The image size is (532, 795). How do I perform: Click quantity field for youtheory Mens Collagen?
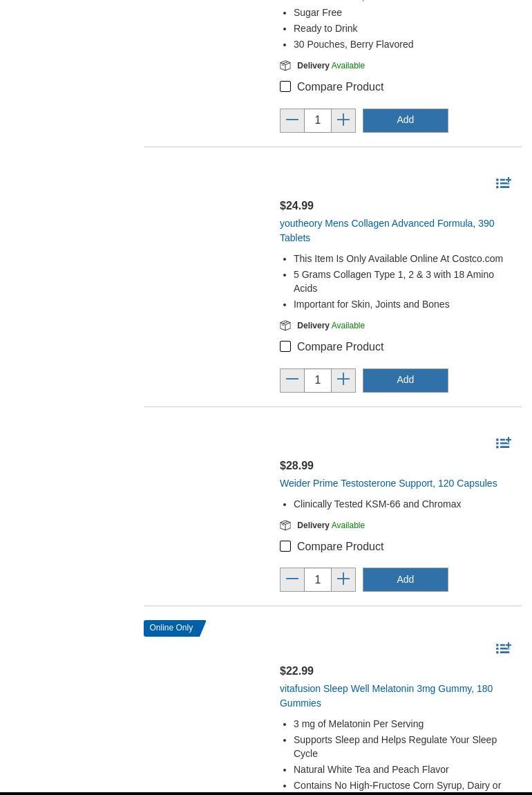click(x=318, y=380)
